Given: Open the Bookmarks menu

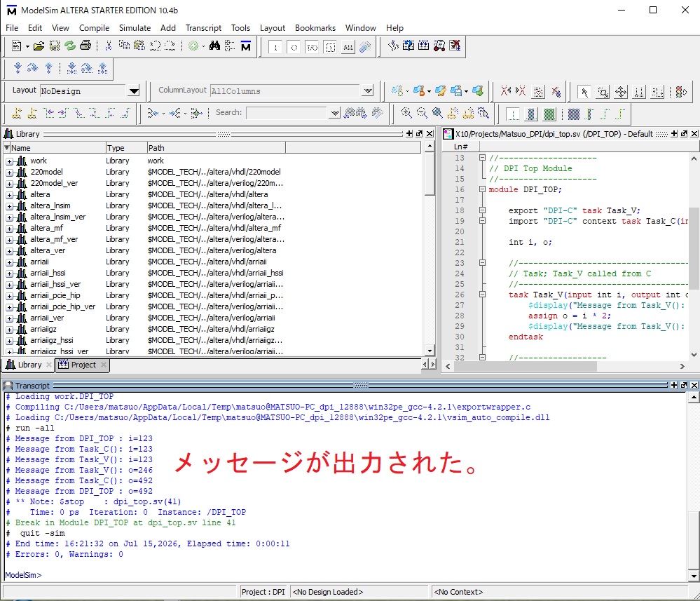Looking at the screenshot, I should click(315, 28).
